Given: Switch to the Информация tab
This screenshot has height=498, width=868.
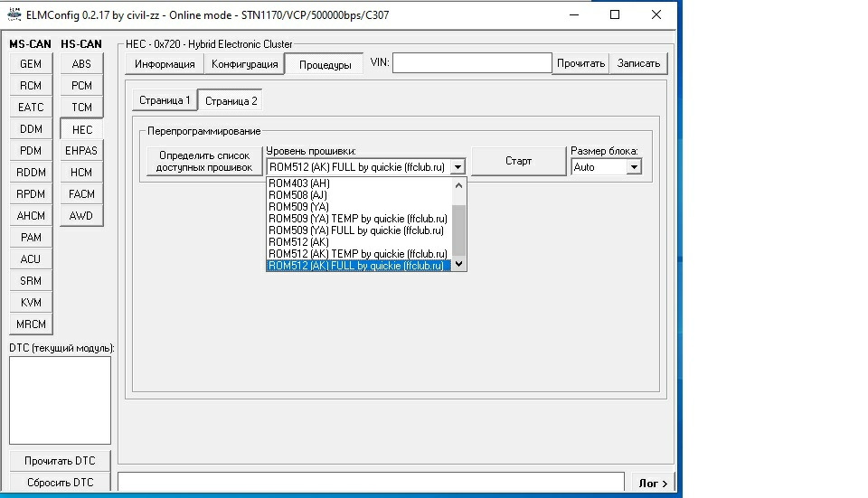Looking at the screenshot, I should [165, 64].
